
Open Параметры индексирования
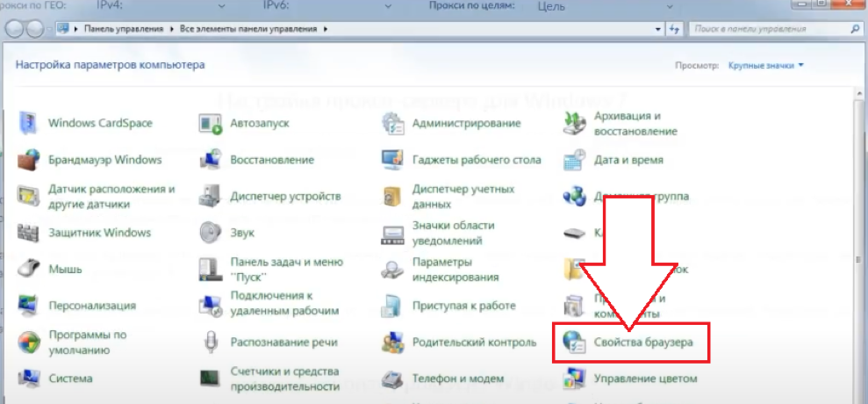441,269
